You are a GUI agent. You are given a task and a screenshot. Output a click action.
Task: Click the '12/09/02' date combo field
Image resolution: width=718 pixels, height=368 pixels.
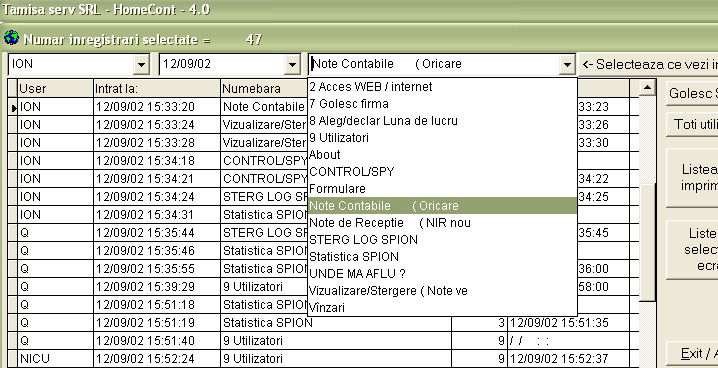(x=222, y=65)
